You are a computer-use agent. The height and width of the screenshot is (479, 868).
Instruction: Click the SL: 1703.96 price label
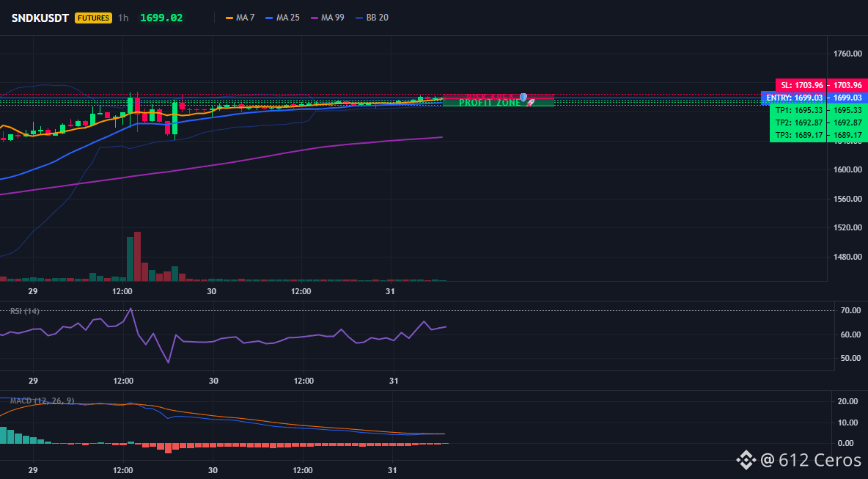tap(801, 85)
